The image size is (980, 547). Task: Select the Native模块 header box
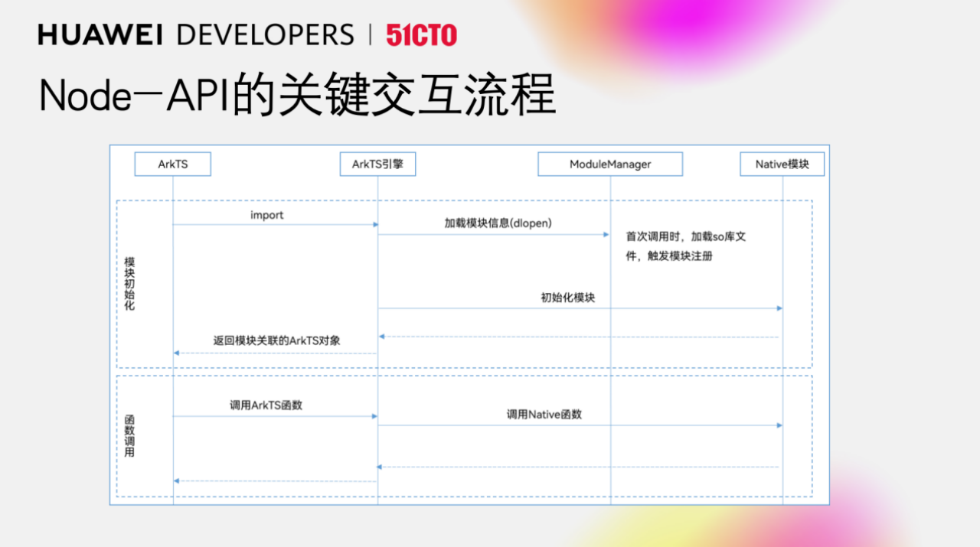(x=782, y=164)
